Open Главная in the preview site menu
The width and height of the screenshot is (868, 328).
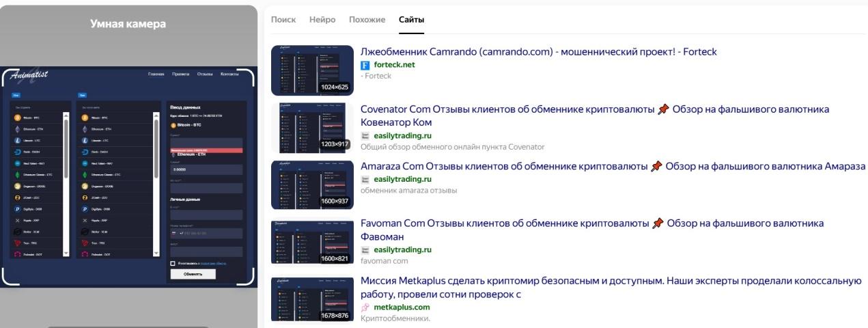pyautogui.click(x=156, y=74)
